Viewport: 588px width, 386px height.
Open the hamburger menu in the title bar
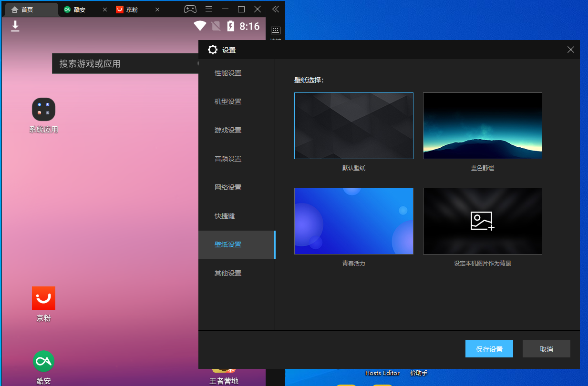209,9
